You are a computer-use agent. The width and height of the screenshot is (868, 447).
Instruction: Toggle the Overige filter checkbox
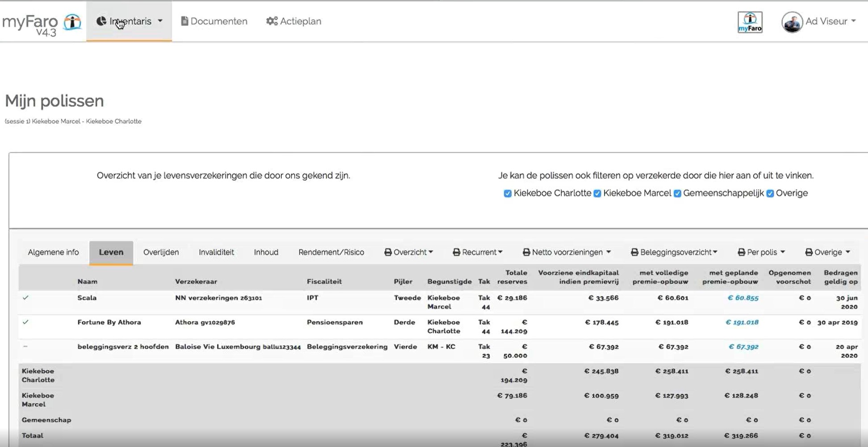click(770, 193)
